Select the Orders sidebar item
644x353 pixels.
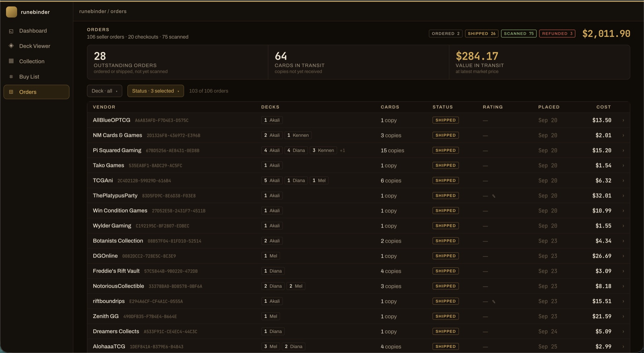[36, 92]
